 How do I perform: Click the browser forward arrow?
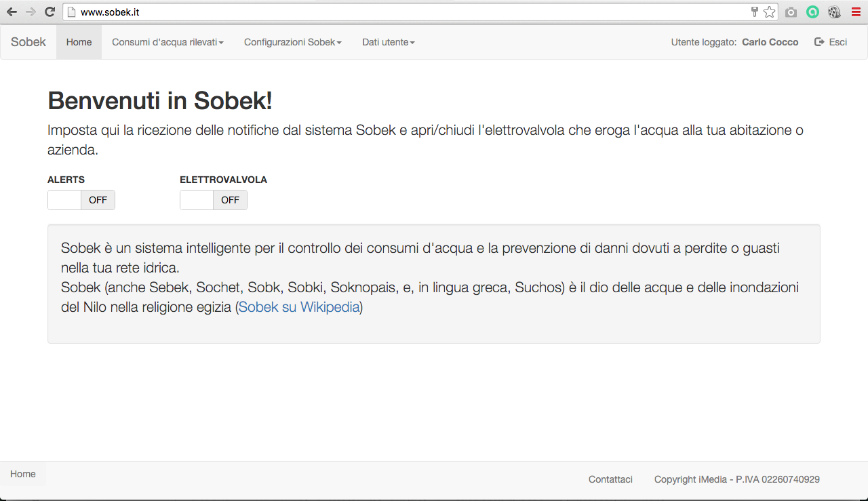click(x=31, y=12)
